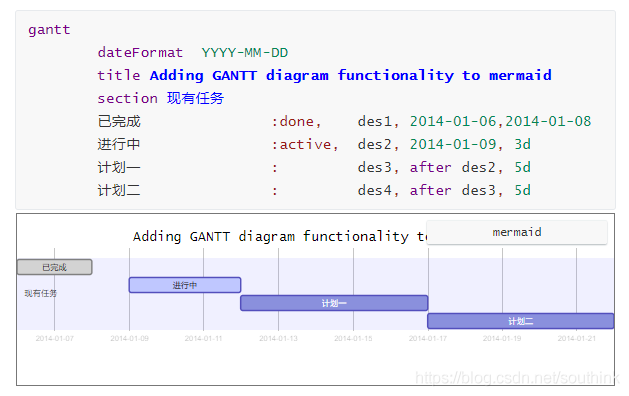Select the 计划一 task bar
The height and width of the screenshot is (396, 629).
coord(334,303)
